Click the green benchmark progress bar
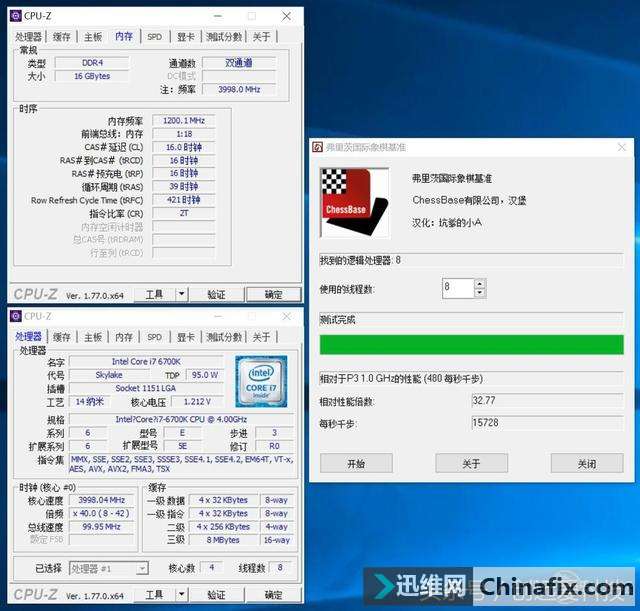 [471, 344]
